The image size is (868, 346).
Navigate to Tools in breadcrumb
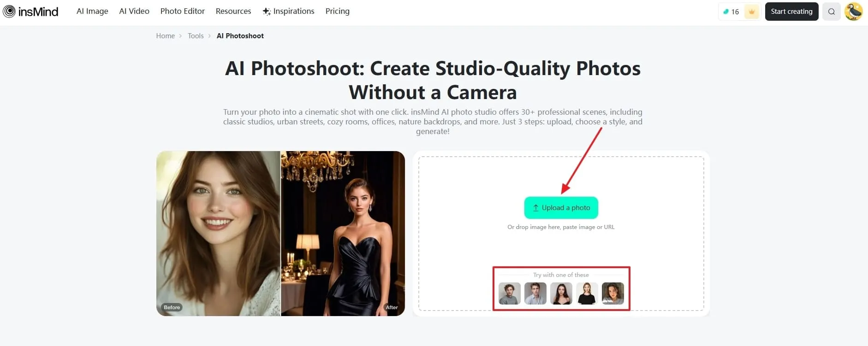[x=196, y=36]
